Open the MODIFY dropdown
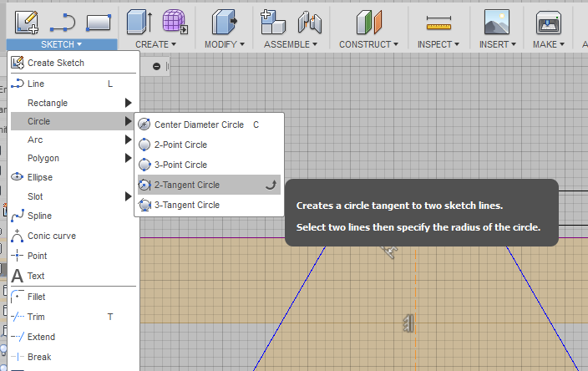 (226, 44)
